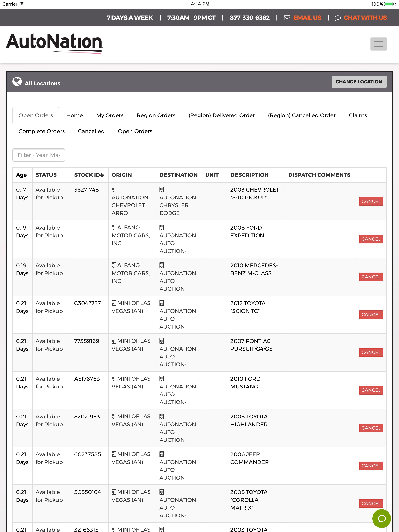Click origin building icon for 2010 Mercedes-Benz M-Class

point(114,265)
